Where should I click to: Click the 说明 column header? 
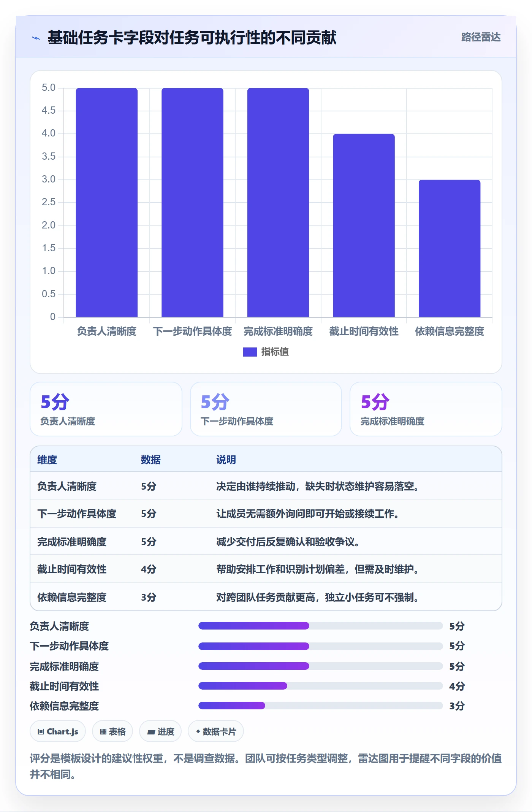226,460
